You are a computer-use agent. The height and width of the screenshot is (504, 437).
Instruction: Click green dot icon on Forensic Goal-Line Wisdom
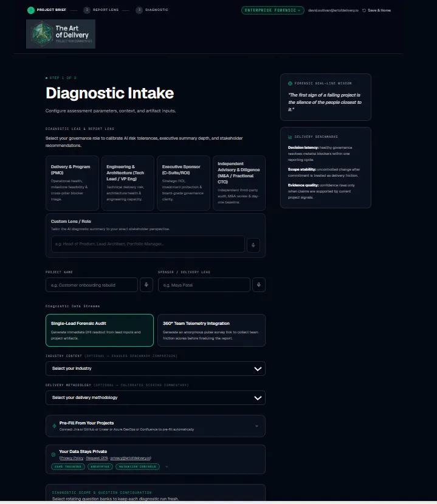(290, 83)
